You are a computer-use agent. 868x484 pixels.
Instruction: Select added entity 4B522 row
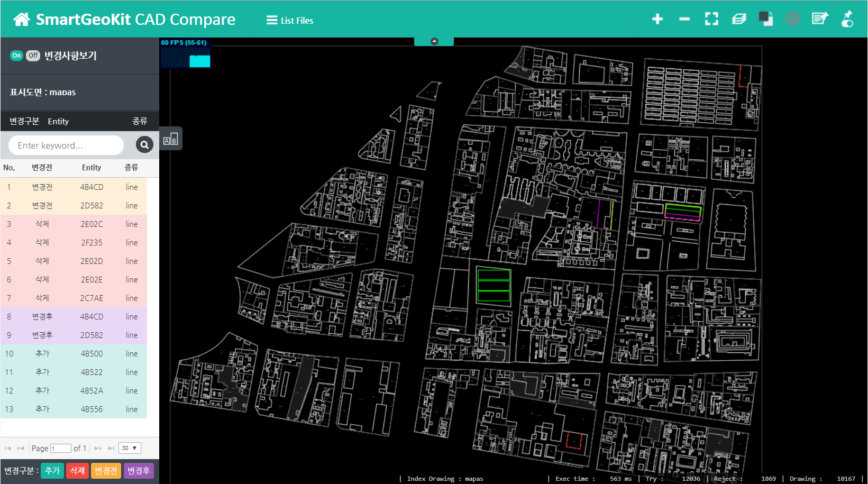coord(74,372)
